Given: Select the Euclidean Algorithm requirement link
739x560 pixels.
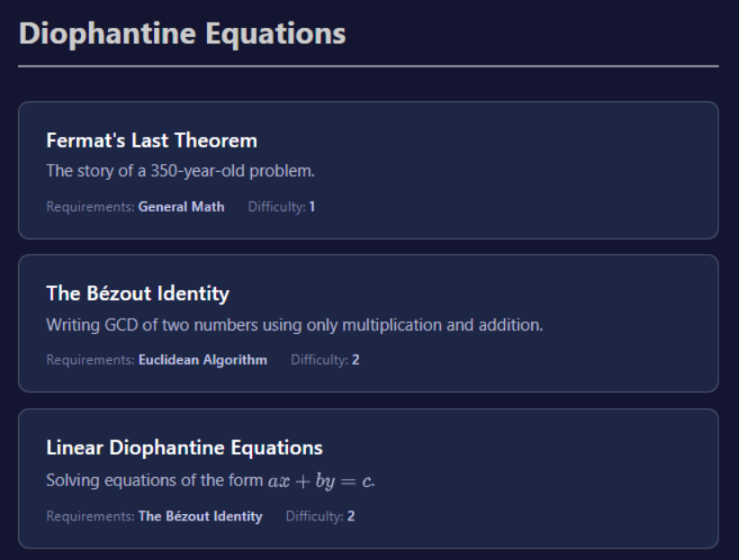Looking at the screenshot, I should [202, 359].
